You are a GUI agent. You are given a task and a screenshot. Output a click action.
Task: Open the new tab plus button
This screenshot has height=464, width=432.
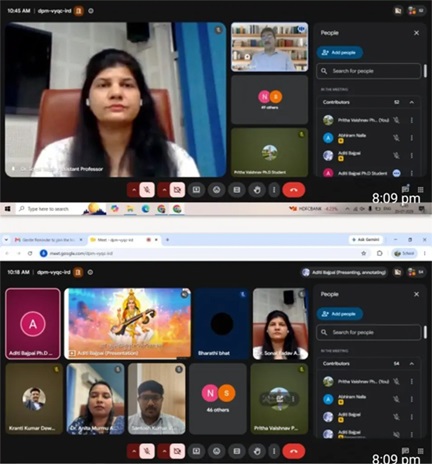click(x=167, y=240)
